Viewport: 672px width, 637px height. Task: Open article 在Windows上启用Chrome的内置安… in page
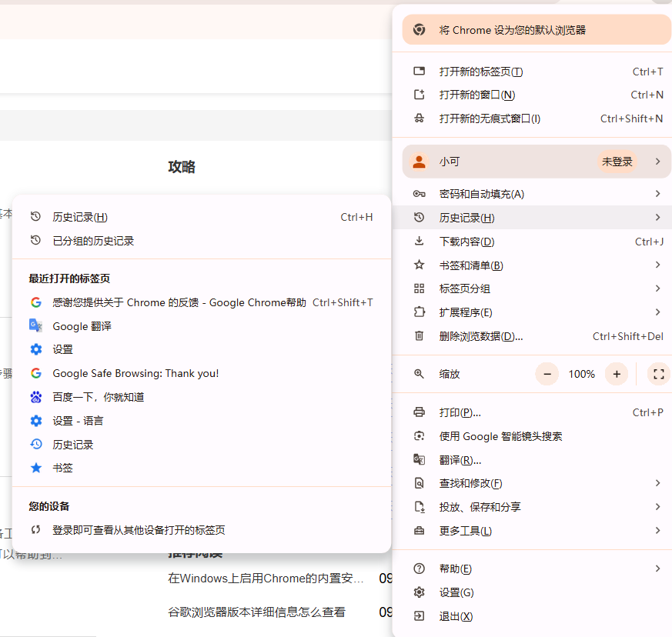(x=266, y=579)
